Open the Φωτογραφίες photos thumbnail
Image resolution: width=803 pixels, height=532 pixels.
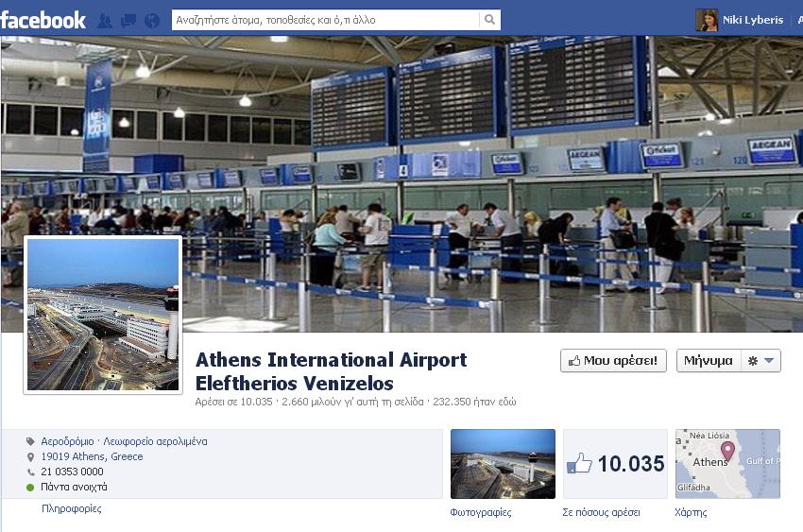503,464
